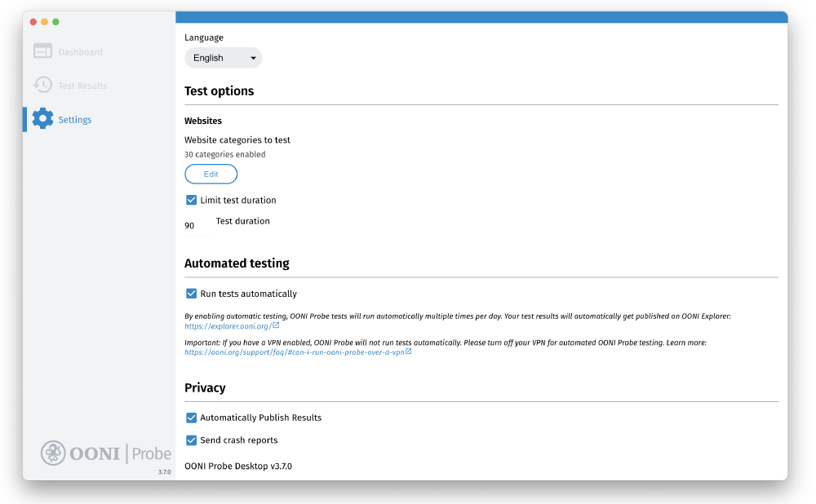816x504 pixels.
Task: Click the dropdown arrow next to English
Action: (x=253, y=57)
